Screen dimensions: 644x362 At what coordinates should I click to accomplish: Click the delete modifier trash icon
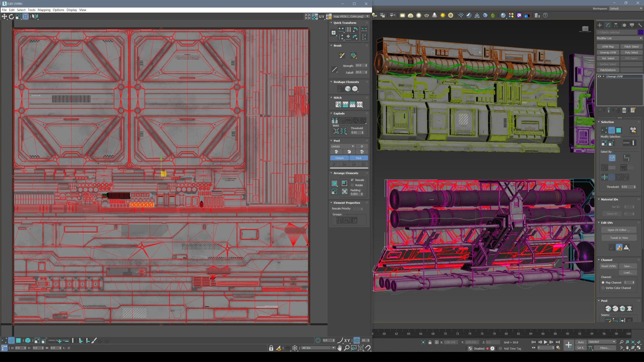click(624, 110)
